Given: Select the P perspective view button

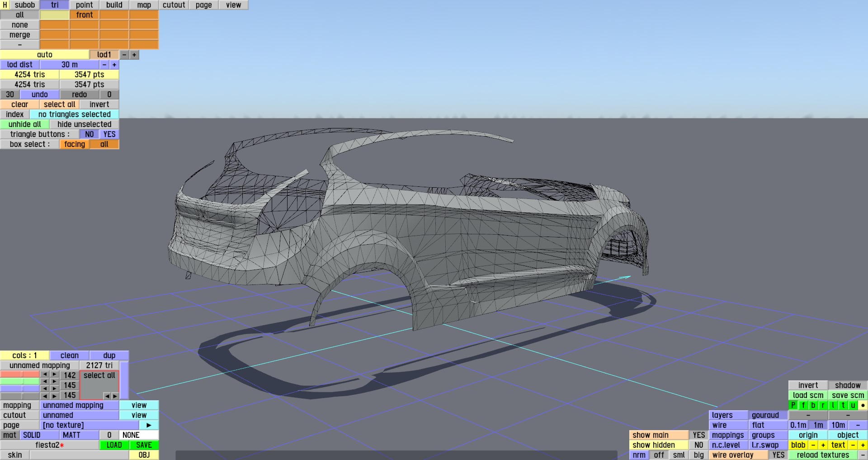Looking at the screenshot, I should 793,405.
